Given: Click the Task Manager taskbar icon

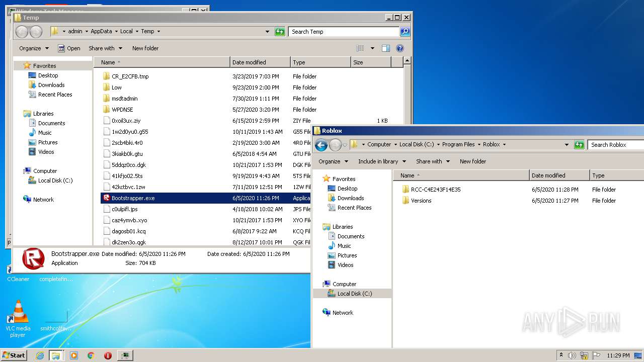Looking at the screenshot, I should click(125, 355).
